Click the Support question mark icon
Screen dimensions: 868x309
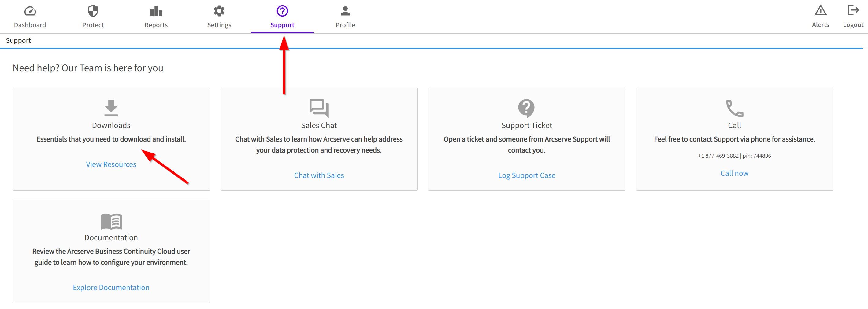point(282,11)
